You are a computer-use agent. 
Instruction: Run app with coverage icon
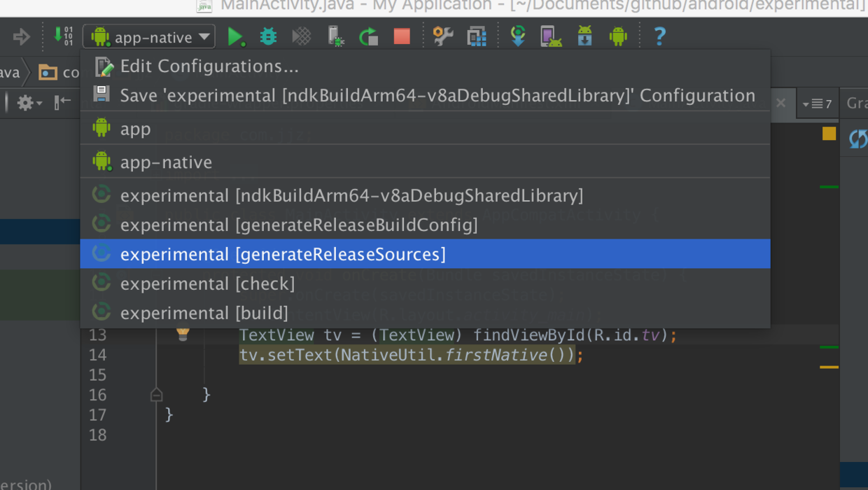tap(301, 36)
